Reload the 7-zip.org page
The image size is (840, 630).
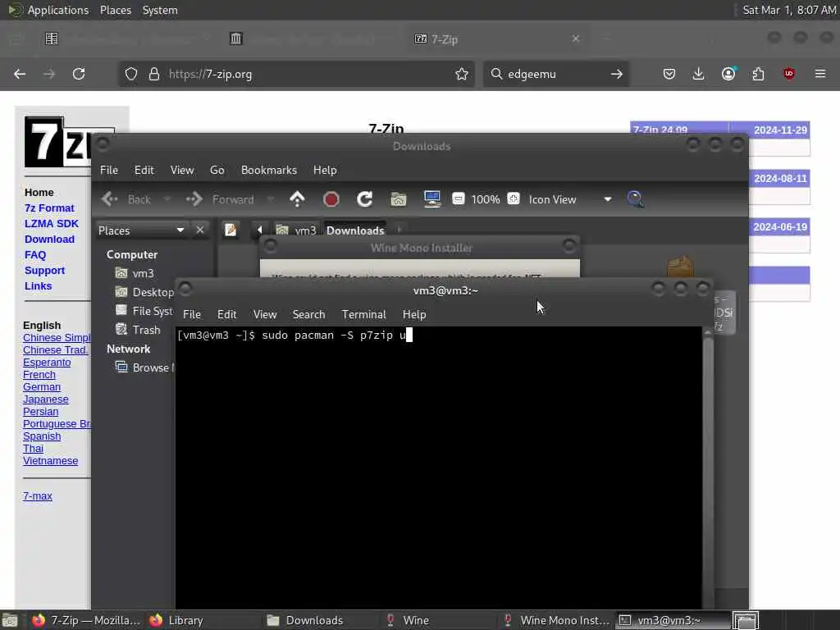(79, 74)
